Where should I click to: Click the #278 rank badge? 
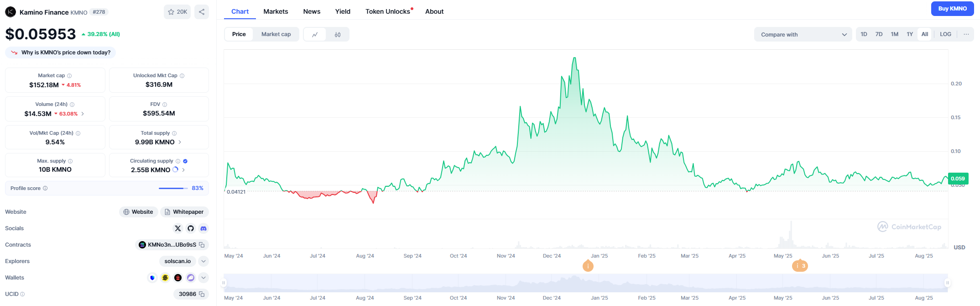[x=99, y=12]
